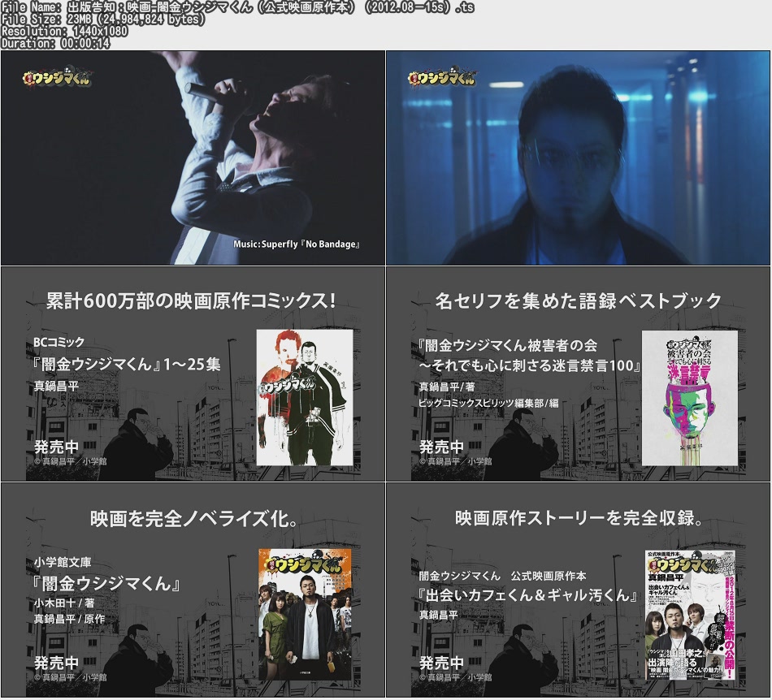772x700 pixels.
Task: Click the 'Duration: 00:00:14' line
Action: point(55,43)
